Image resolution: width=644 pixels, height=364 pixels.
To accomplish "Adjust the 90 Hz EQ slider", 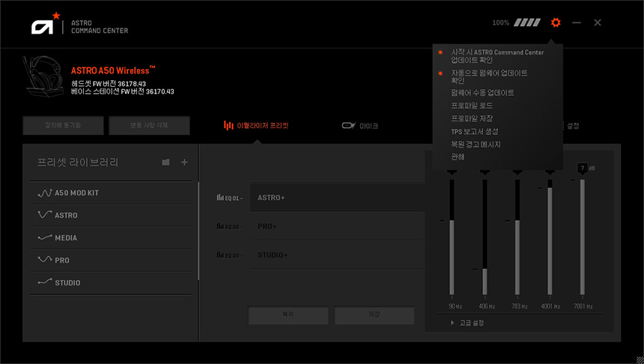I will pyautogui.click(x=452, y=236).
